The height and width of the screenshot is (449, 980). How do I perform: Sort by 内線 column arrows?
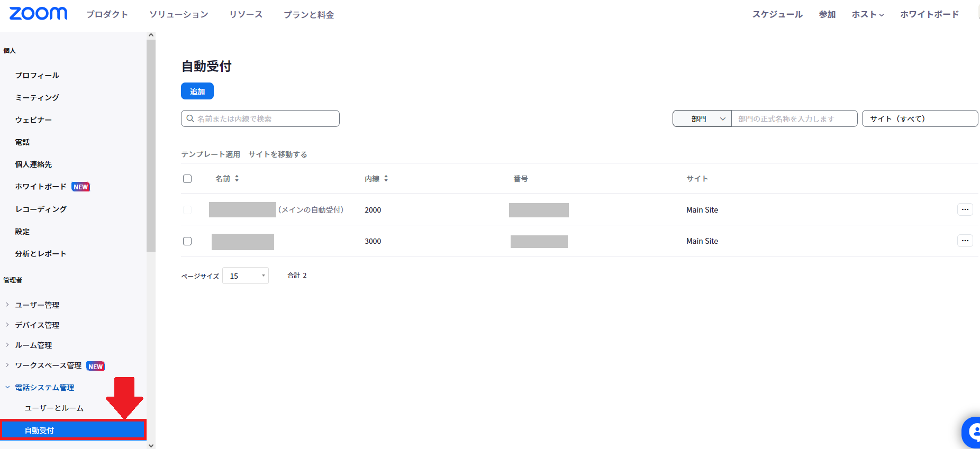(386, 179)
